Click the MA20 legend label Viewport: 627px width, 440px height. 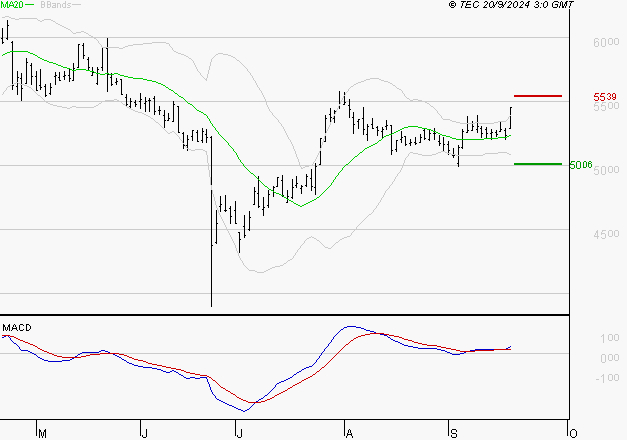[12, 4]
